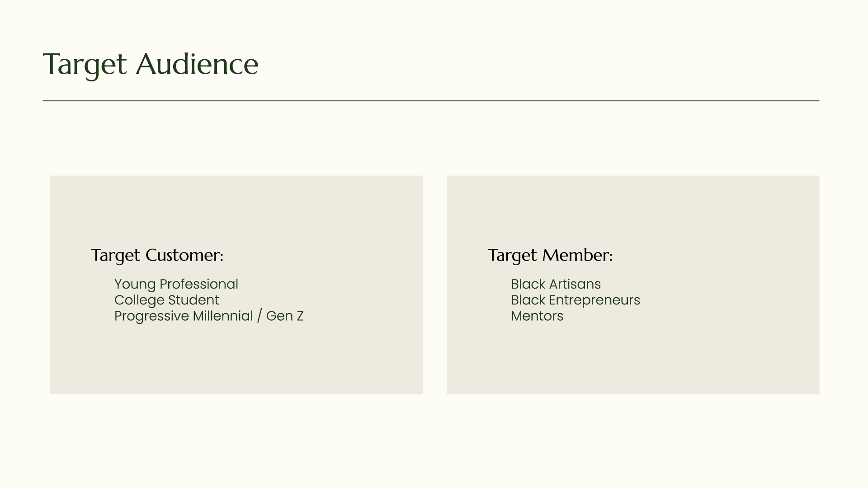Click the Target Audience title
Image resolution: width=868 pixels, height=489 pixels.
coord(151,65)
